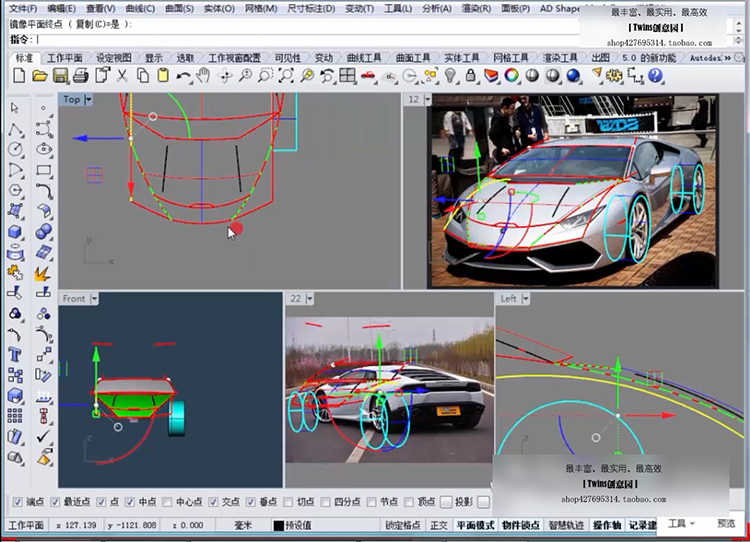Select the Pan hand tool in toolbar
Screen dimensions: 750x542
(x=203, y=76)
